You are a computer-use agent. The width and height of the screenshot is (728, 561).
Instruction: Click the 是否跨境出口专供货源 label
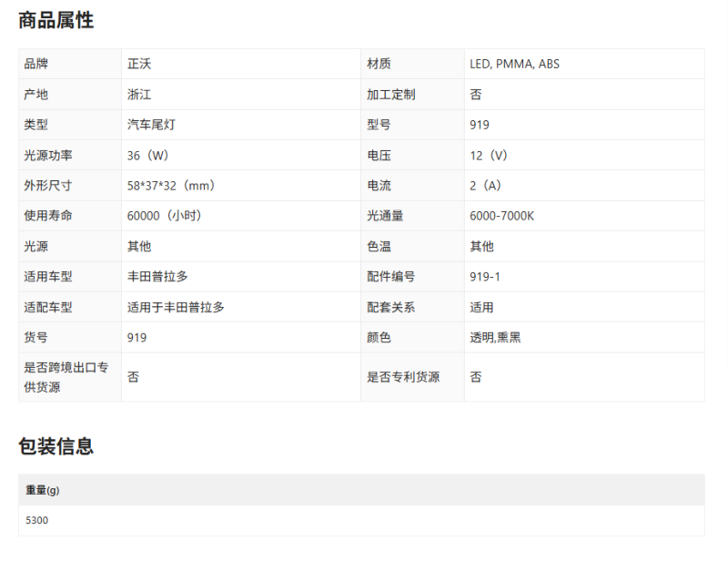point(66,377)
